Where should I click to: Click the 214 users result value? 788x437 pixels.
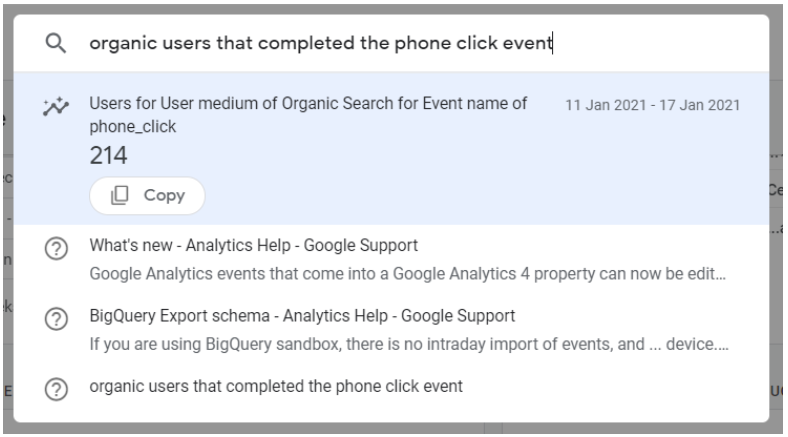pos(108,155)
